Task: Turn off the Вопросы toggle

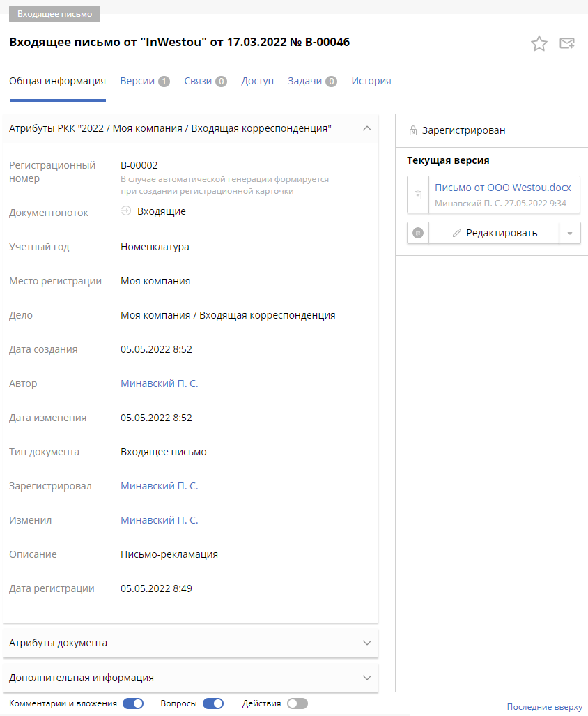Action: pyautogui.click(x=213, y=703)
